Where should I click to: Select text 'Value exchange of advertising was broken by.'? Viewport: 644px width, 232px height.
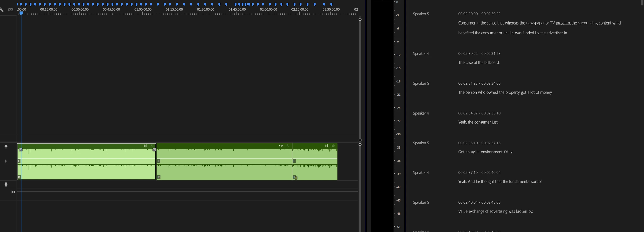coord(495,212)
